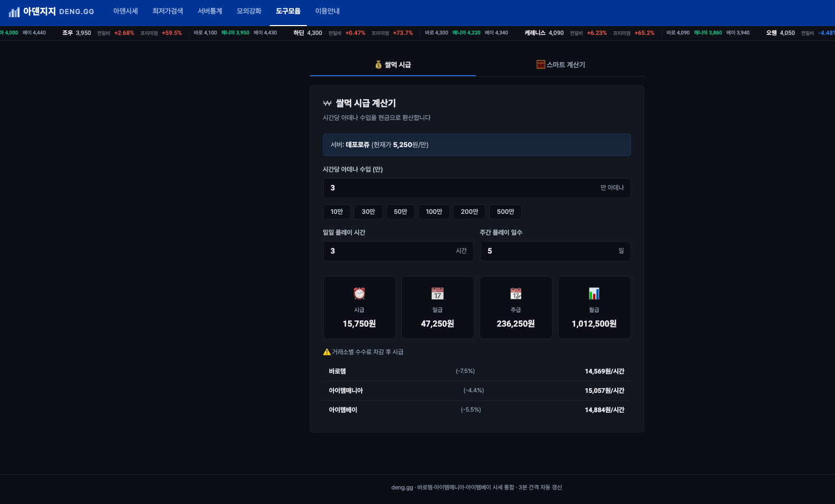Go to the 최저가검색 page
Image resolution: width=835 pixels, height=504 pixels.
point(168,11)
